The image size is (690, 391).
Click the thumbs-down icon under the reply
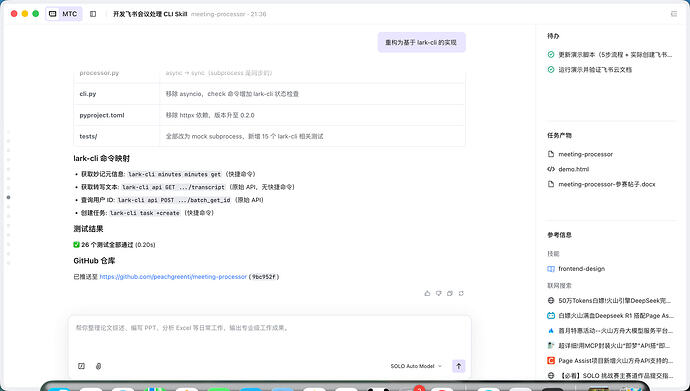(438, 293)
